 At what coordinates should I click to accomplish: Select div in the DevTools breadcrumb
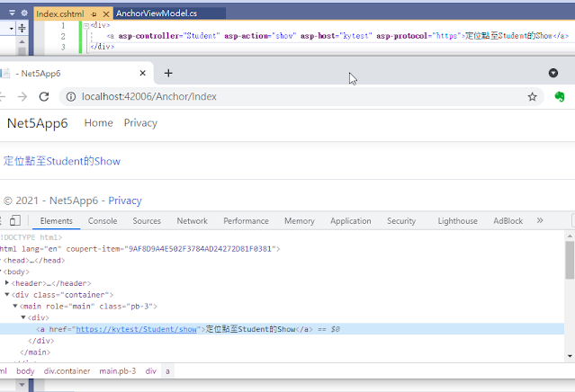point(150,371)
